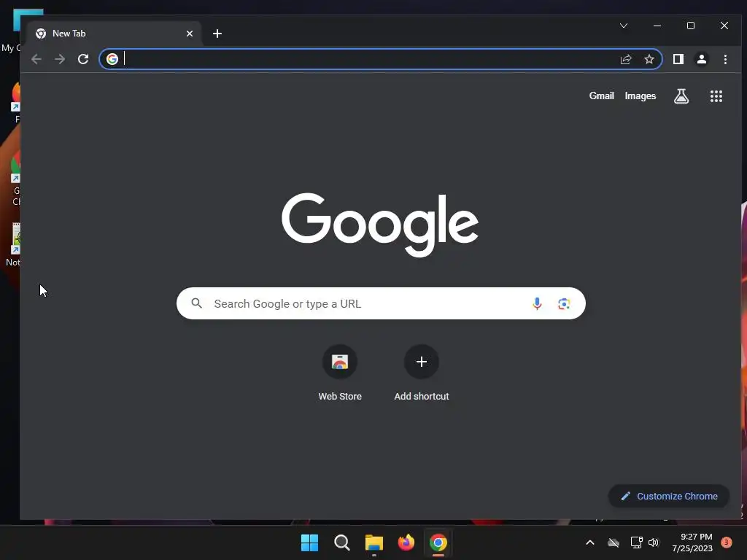
Task: Open network status tray icon
Action: click(636, 542)
